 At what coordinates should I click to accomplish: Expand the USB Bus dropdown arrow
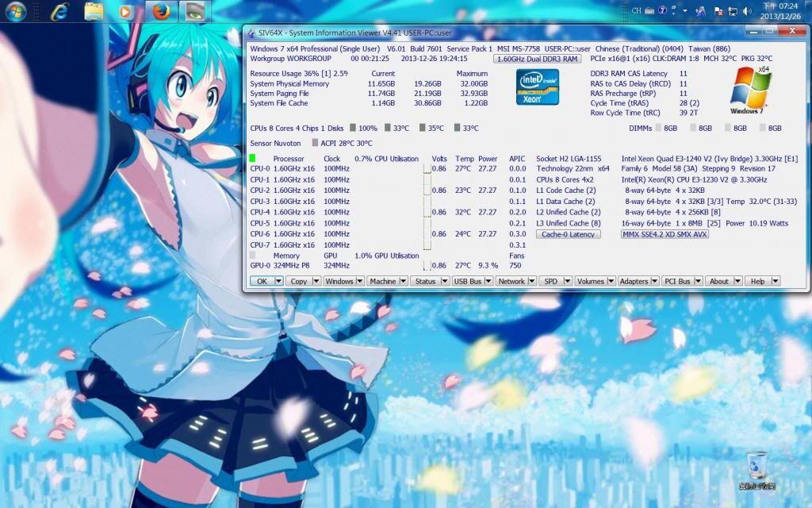(x=488, y=281)
